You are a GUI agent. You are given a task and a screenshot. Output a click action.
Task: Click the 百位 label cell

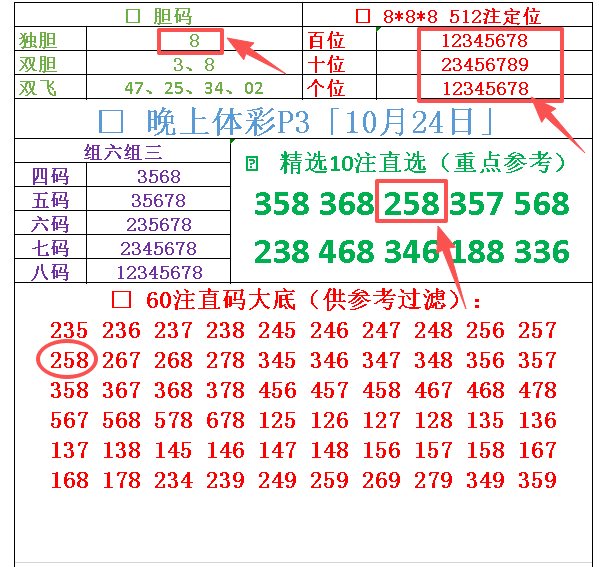click(x=326, y=40)
